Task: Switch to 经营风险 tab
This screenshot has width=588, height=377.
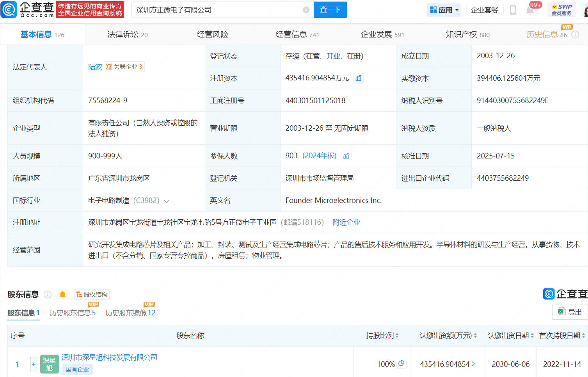Action: [212, 35]
